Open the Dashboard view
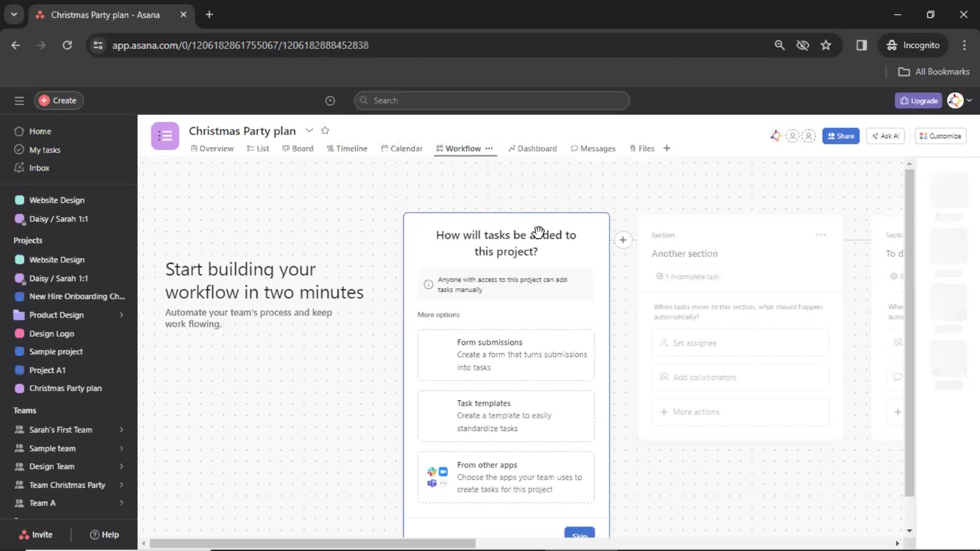Screen dimensions: 980x551 coord(537,148)
